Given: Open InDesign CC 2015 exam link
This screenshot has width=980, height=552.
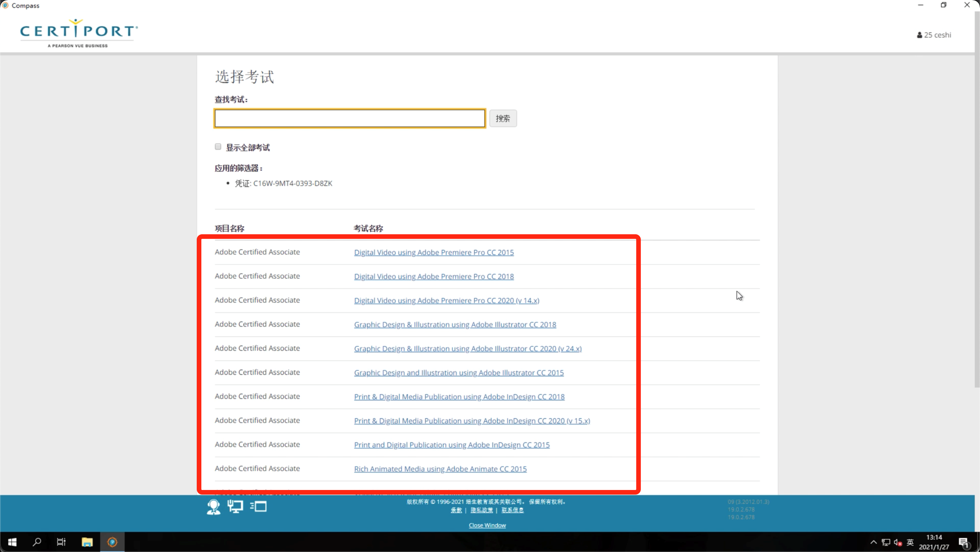Looking at the screenshot, I should point(452,445).
